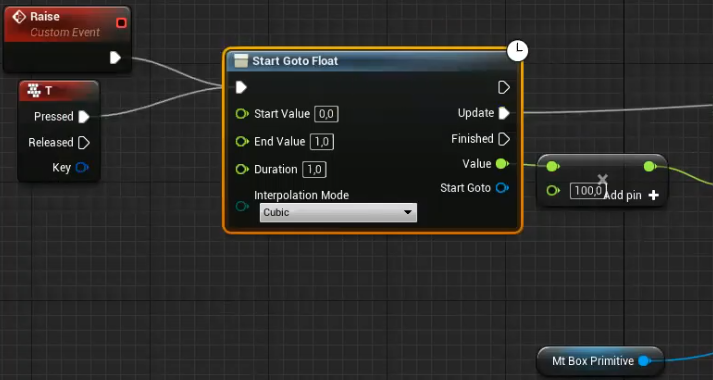This screenshot has height=380, width=713.
Task: Select the Raise Custom Event node title
Action: pos(45,17)
